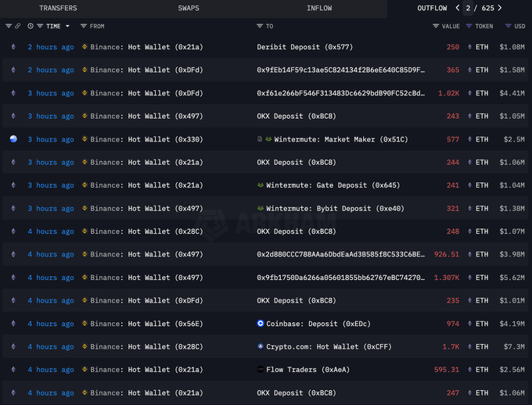Screen dimensions: 532x405
Task: Open the USD column filter
Action: click(508, 26)
